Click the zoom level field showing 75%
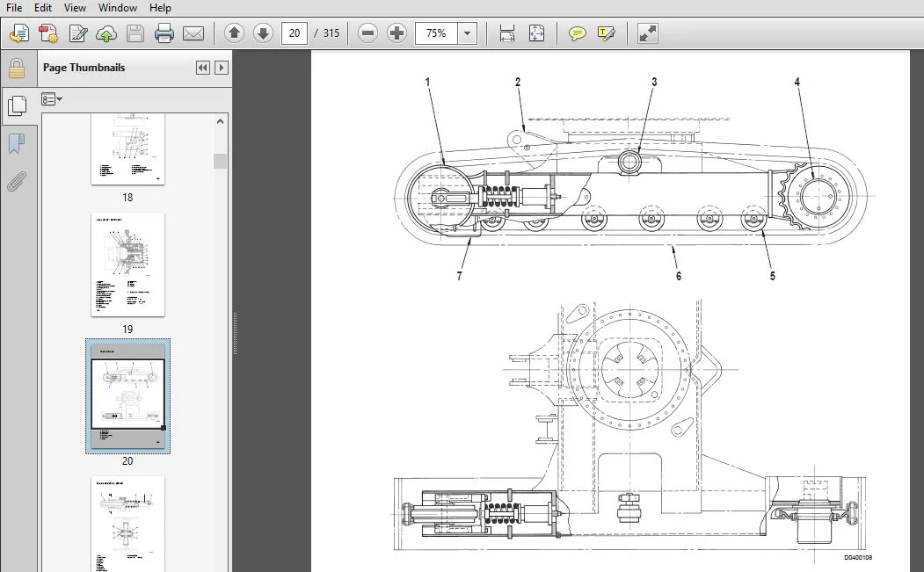The height and width of the screenshot is (572, 924). click(x=437, y=33)
